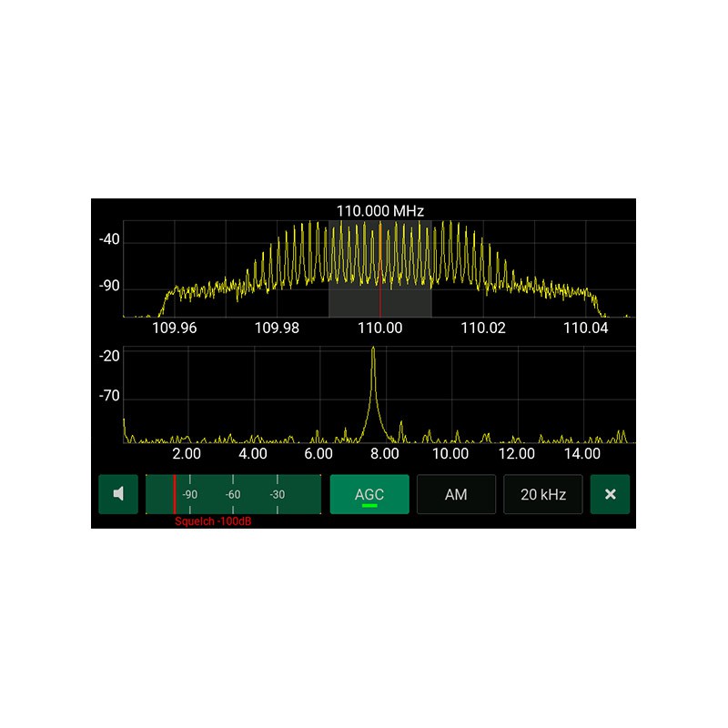The height and width of the screenshot is (728, 728).
Task: Toggle AGC automatic gain control
Action: coord(369,494)
